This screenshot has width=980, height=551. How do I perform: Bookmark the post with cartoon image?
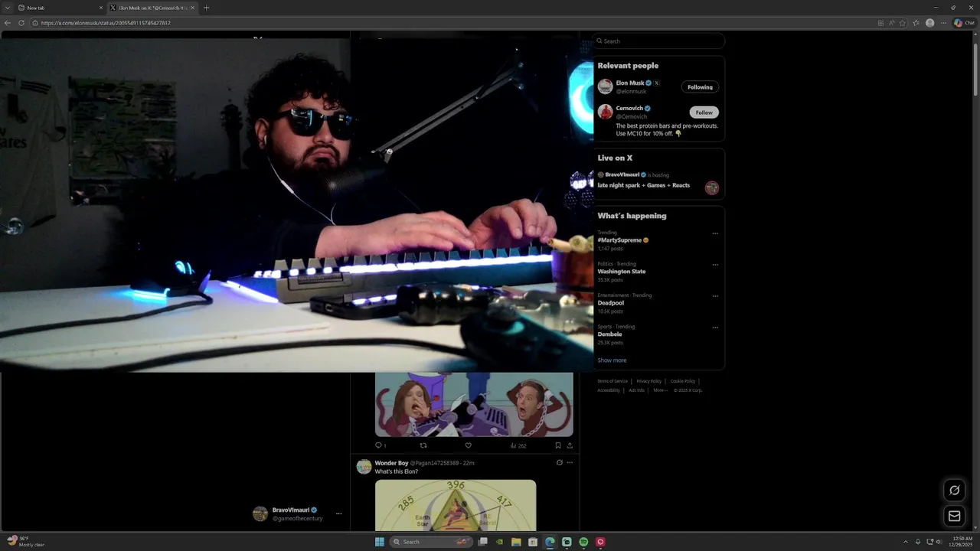coord(558,445)
